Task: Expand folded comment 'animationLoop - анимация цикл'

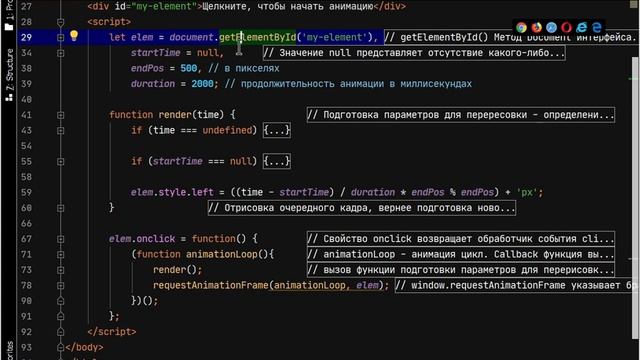Action: [461, 254]
